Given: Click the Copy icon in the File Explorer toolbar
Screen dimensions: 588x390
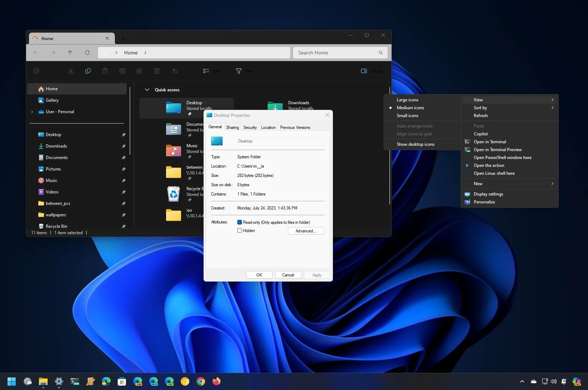Looking at the screenshot, I should tap(88, 71).
